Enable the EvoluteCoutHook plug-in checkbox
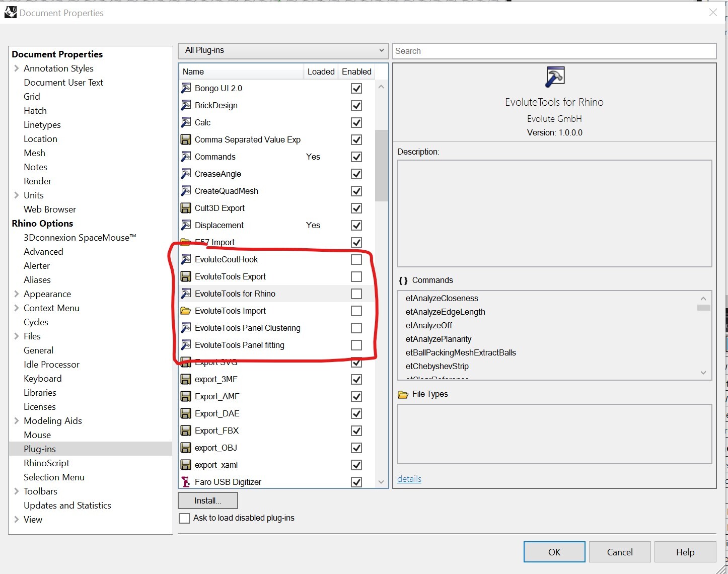728x574 pixels. click(x=356, y=259)
